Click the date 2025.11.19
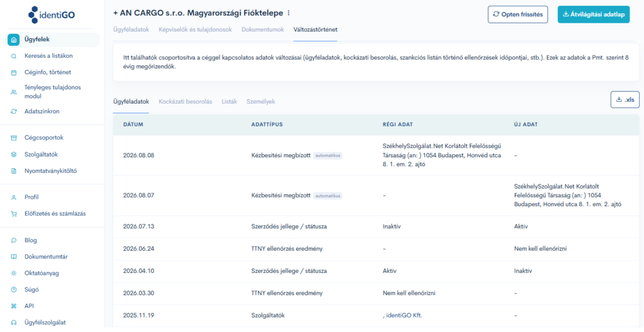 coord(138,316)
